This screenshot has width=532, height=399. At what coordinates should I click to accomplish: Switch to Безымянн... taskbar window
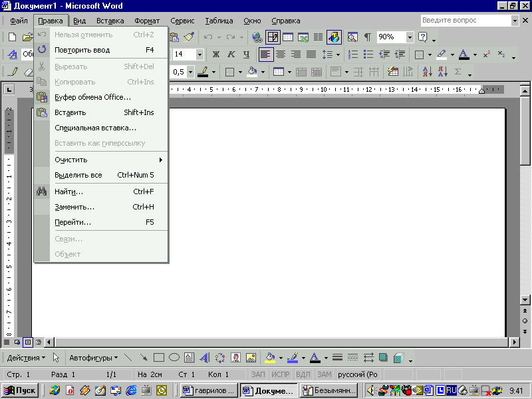coord(329,390)
